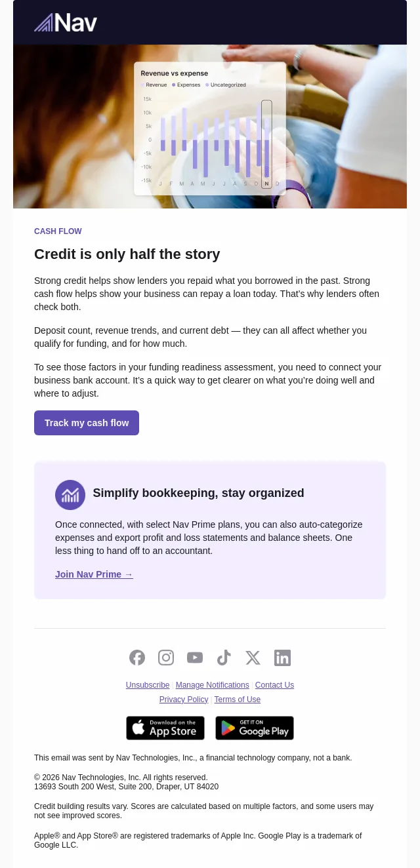Open the Contact Us link
The image size is (420, 868).
coord(274,685)
